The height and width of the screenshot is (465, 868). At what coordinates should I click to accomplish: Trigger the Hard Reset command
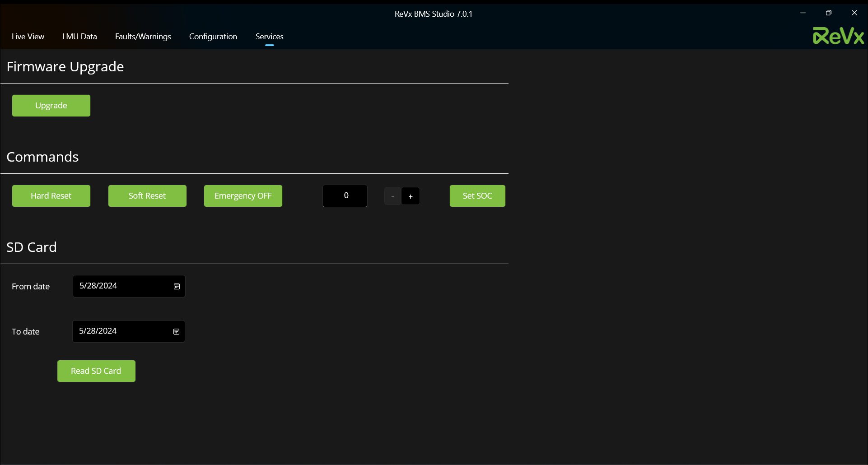(51, 196)
